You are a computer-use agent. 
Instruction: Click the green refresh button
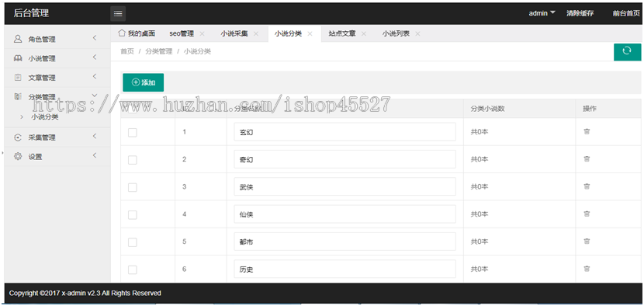(x=627, y=52)
